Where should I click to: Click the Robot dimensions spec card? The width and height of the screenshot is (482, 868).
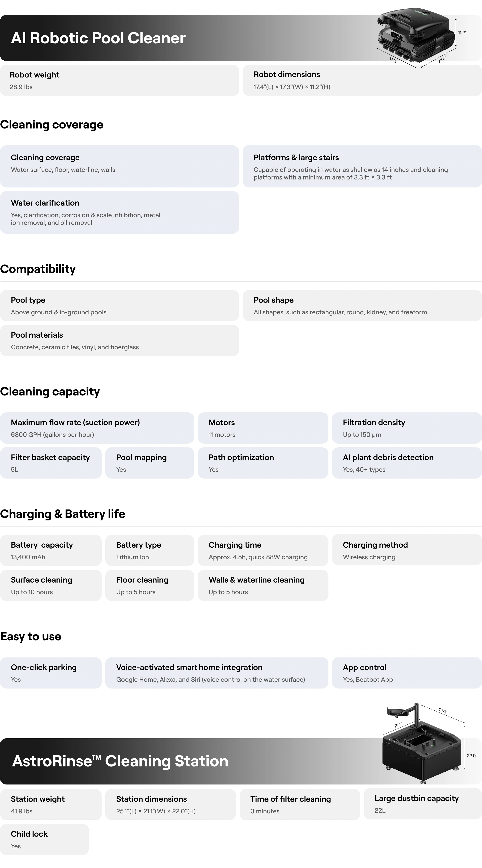coord(362,80)
